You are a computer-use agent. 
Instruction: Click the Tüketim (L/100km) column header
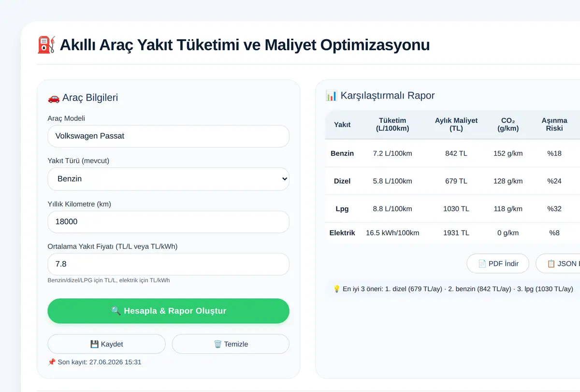392,125
